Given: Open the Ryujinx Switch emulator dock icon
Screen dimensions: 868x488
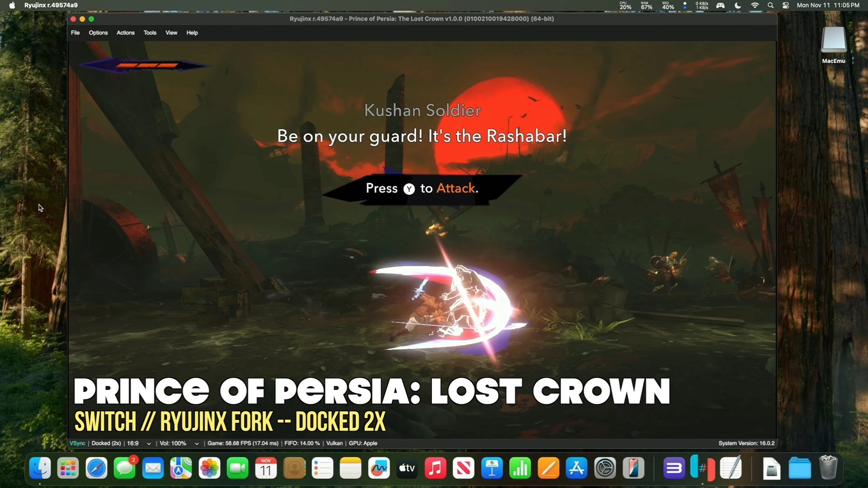Looking at the screenshot, I should [702, 468].
